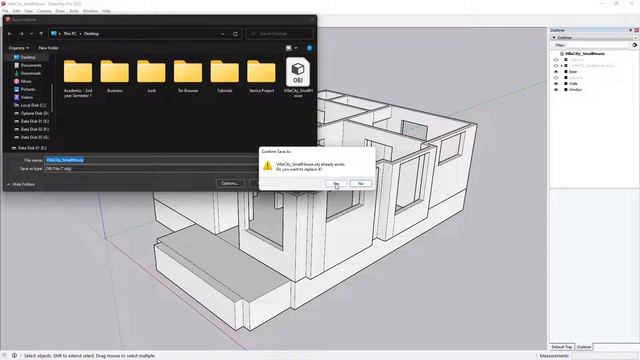640x360 pixels.
Task: Select the Tor Browser folder
Action: point(188,76)
